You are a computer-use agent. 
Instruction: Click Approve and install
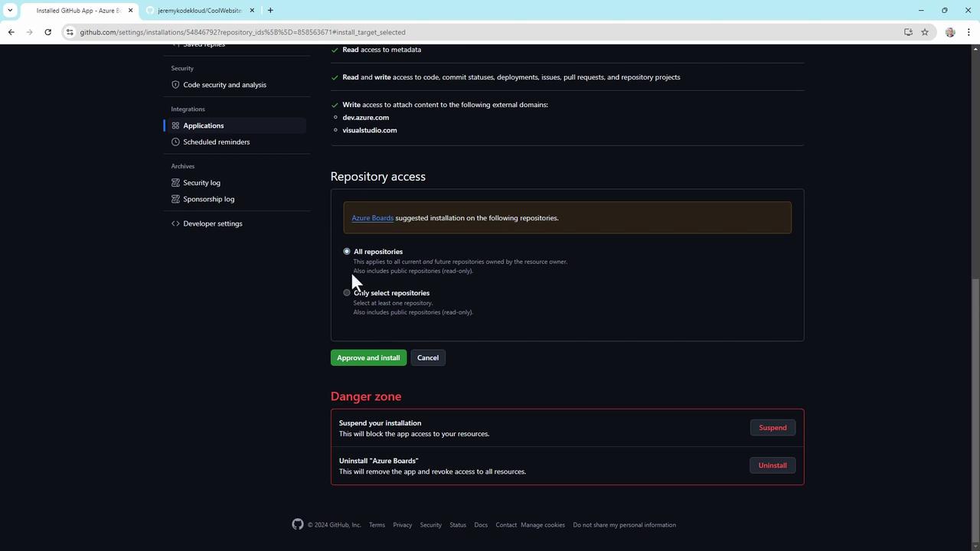(x=368, y=357)
